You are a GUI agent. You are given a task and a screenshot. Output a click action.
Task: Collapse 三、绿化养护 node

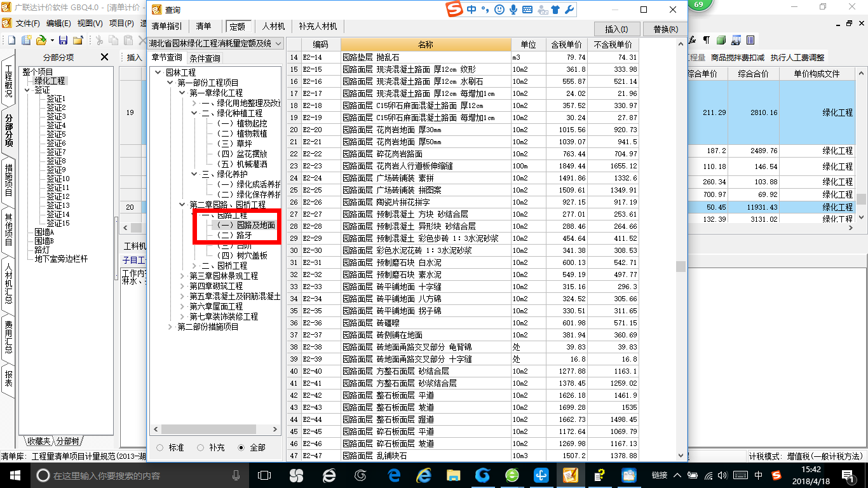pos(194,174)
